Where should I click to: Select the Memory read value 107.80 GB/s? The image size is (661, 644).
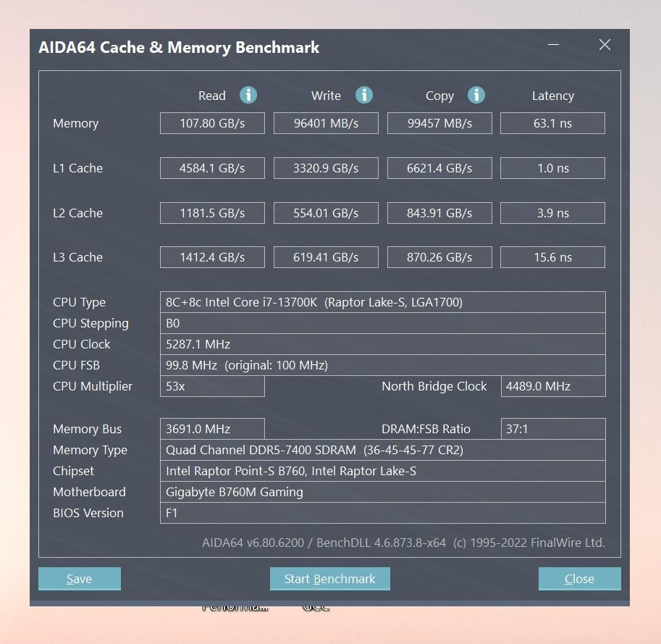tap(212, 123)
